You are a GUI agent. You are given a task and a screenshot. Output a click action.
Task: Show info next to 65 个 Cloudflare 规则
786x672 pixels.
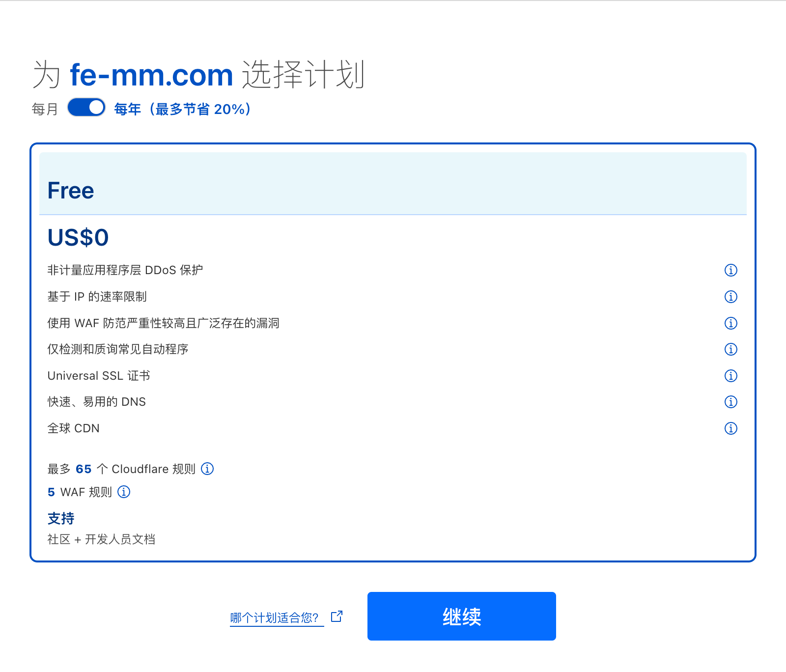point(207,469)
